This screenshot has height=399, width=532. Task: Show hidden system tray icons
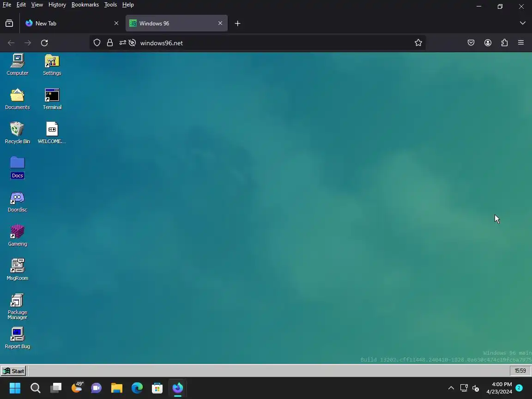click(451, 388)
